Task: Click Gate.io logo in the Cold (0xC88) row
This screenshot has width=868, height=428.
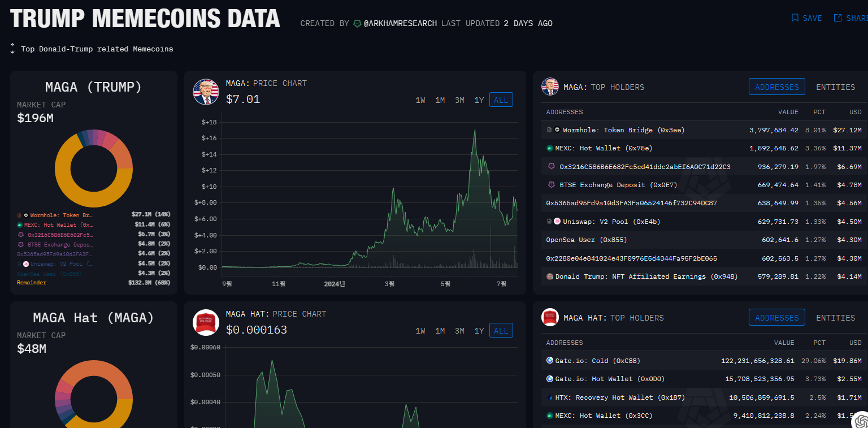Action: tap(550, 361)
